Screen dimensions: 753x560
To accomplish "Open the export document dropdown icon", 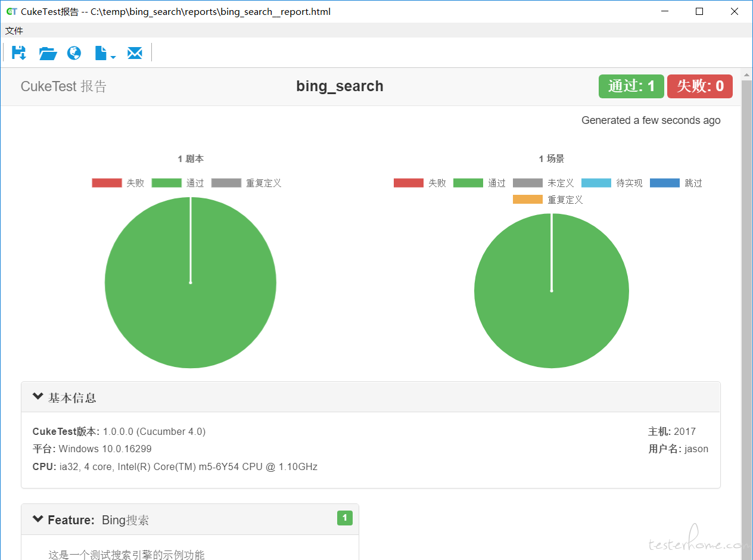I will (105, 53).
